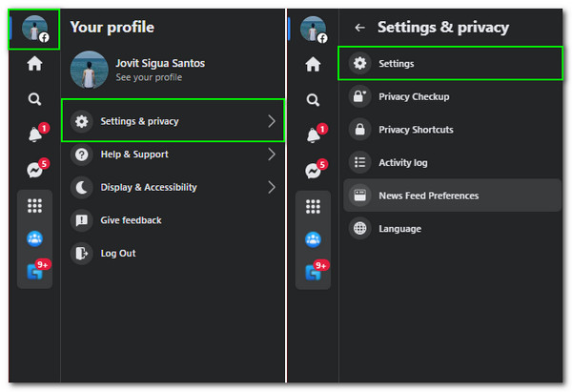Screen dimensions: 572x392
Task: Click the Activity log list icon
Action: 359,163
